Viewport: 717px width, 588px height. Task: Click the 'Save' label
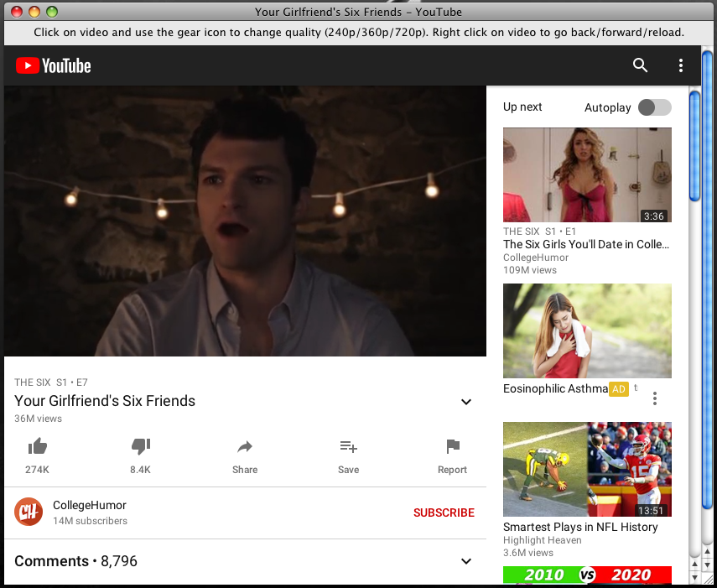tap(349, 470)
